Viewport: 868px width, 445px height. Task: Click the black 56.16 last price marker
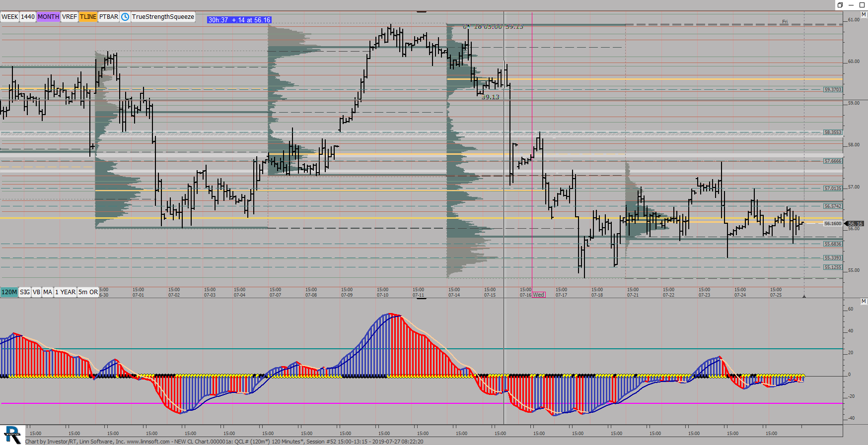tap(855, 224)
